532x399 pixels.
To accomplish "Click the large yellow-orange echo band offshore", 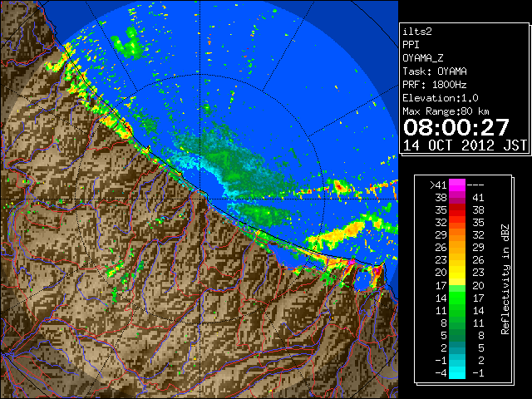I will (340, 234).
